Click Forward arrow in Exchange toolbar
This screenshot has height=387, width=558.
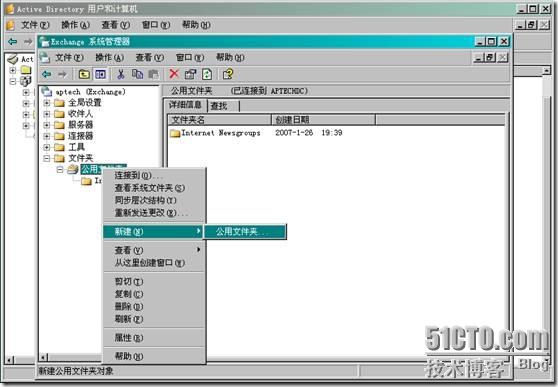click(x=62, y=74)
